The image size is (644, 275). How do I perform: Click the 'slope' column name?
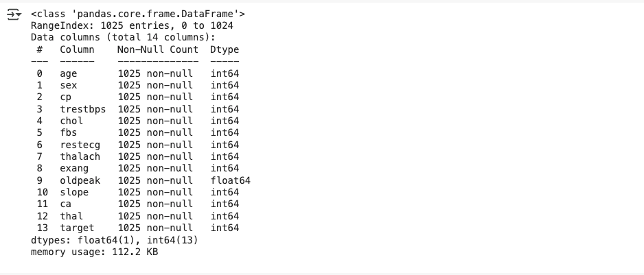pyautogui.click(x=74, y=192)
